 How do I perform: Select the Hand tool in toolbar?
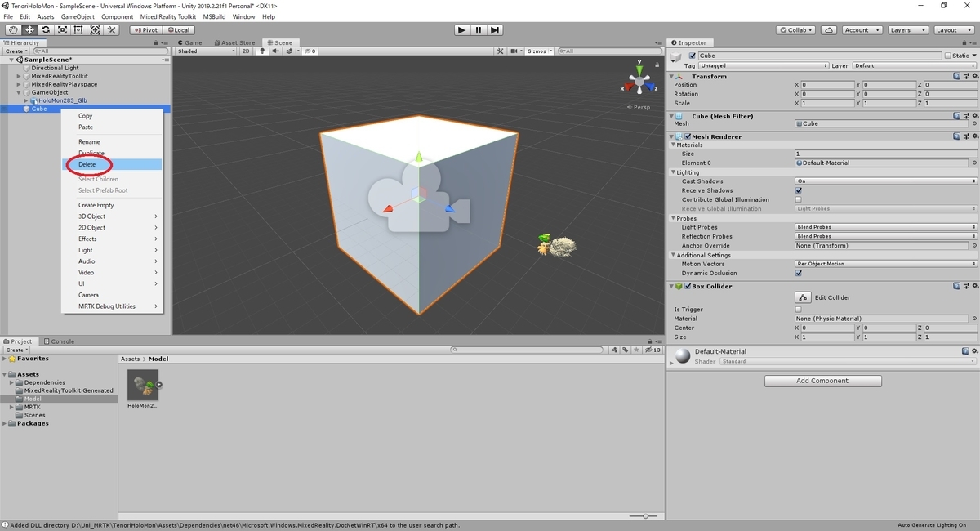pyautogui.click(x=13, y=30)
